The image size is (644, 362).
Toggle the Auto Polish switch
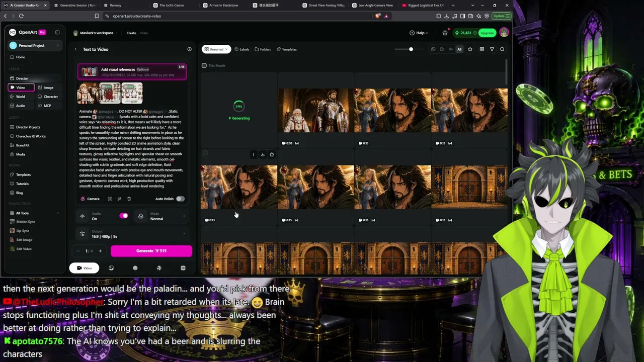click(x=180, y=199)
